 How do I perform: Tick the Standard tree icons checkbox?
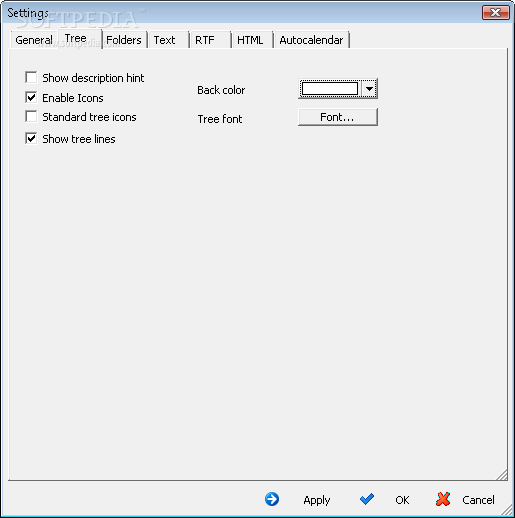click(x=31, y=117)
